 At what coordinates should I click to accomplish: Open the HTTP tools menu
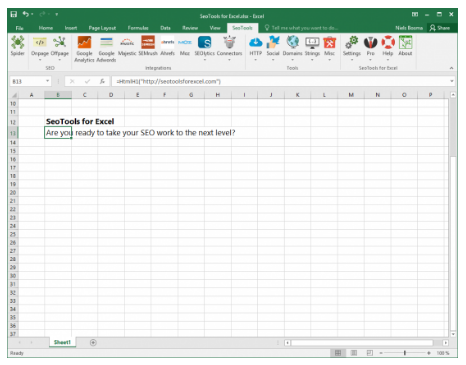[256, 47]
